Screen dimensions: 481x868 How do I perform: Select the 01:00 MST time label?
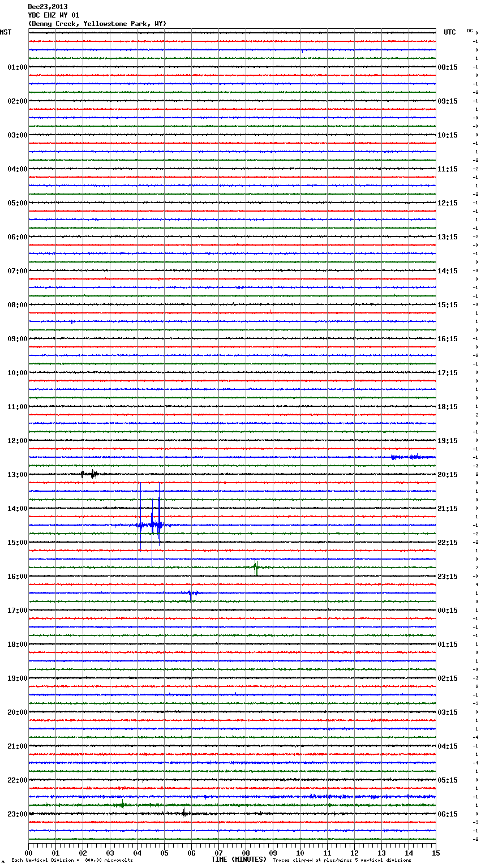coord(17,67)
